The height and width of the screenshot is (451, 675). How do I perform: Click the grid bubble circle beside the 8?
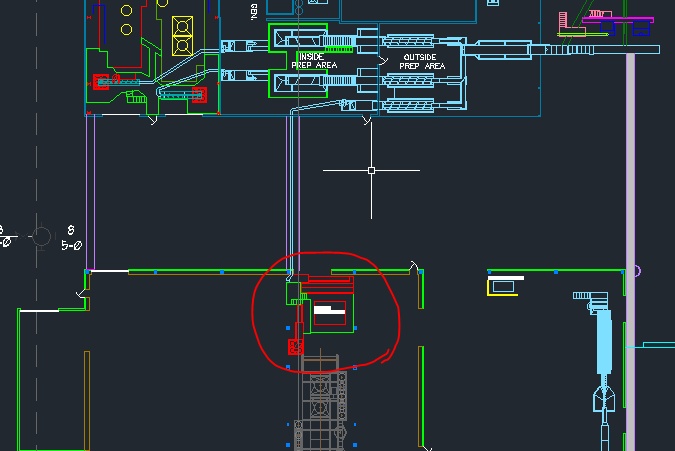[x=41, y=236]
